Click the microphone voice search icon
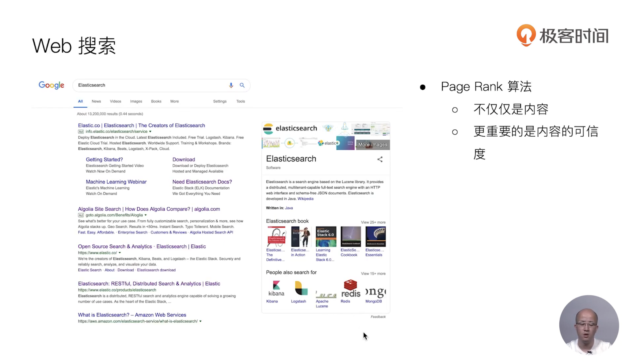Viewport: 633px width, 364px height. point(231,85)
